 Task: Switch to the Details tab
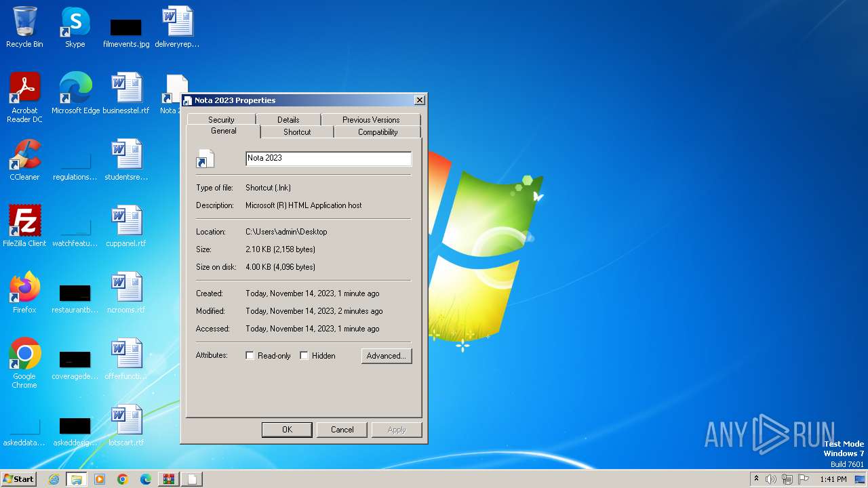[x=288, y=120]
